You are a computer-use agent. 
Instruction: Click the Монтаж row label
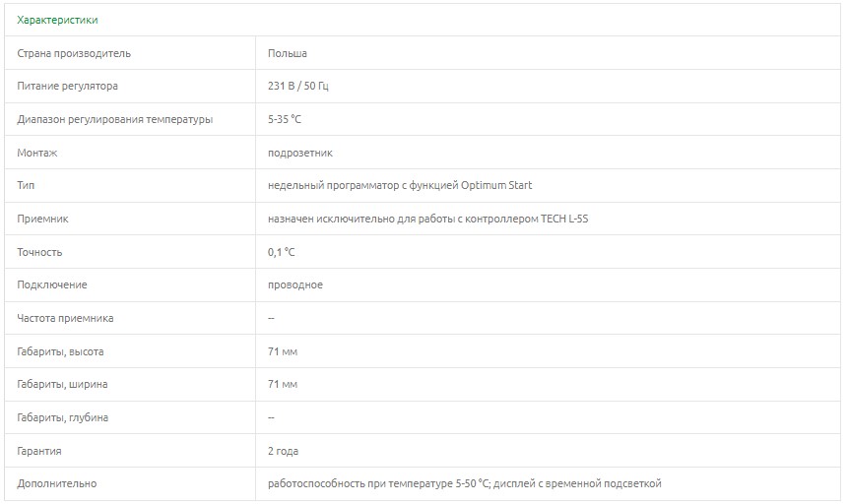[37, 153]
